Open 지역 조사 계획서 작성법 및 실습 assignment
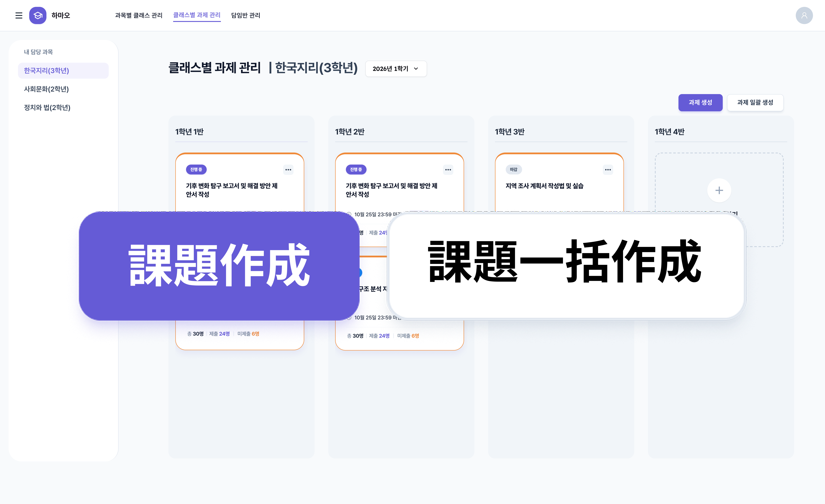Screen dimensions: 825x504 tap(544, 186)
